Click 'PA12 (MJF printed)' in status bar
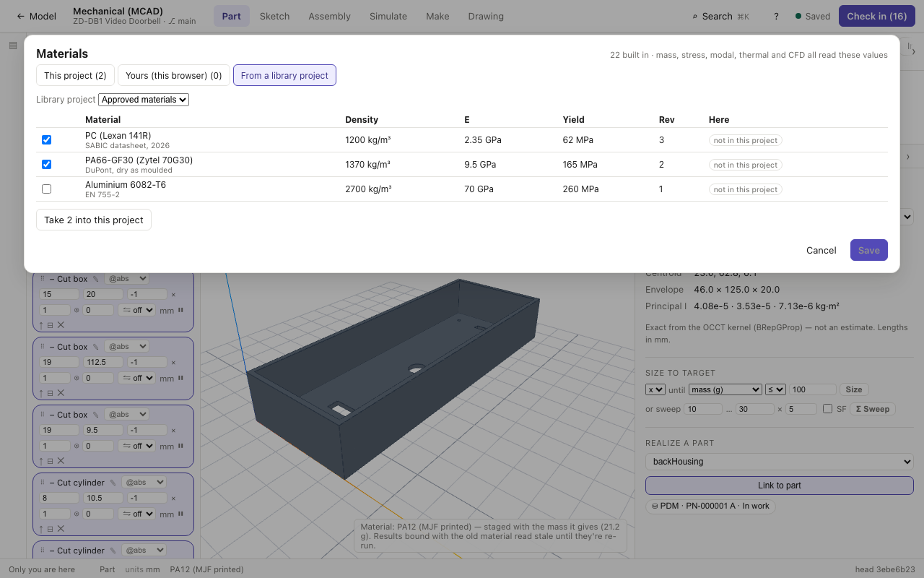 (x=206, y=569)
